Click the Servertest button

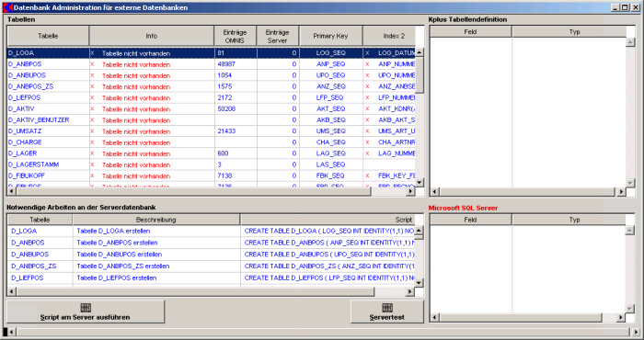(387, 312)
